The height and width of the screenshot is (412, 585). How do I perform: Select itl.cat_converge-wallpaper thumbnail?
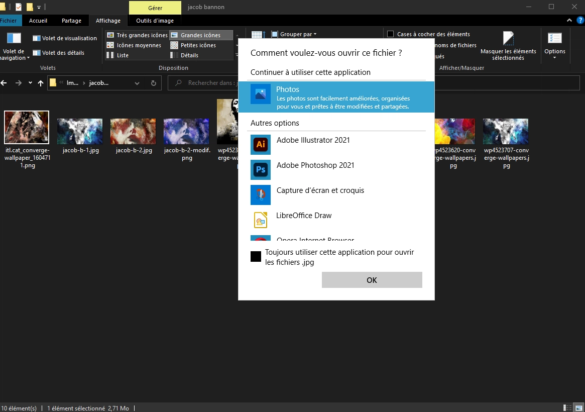[x=26, y=127]
